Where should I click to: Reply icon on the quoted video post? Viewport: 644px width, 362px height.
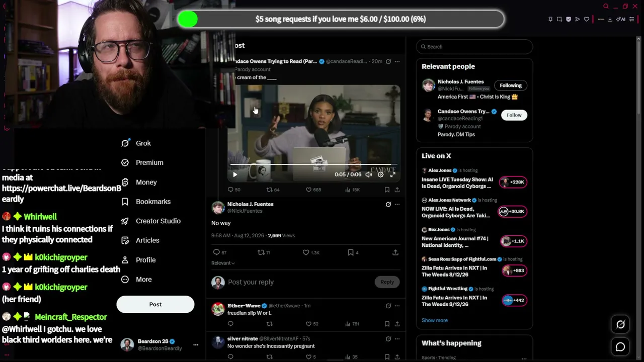coord(230,190)
